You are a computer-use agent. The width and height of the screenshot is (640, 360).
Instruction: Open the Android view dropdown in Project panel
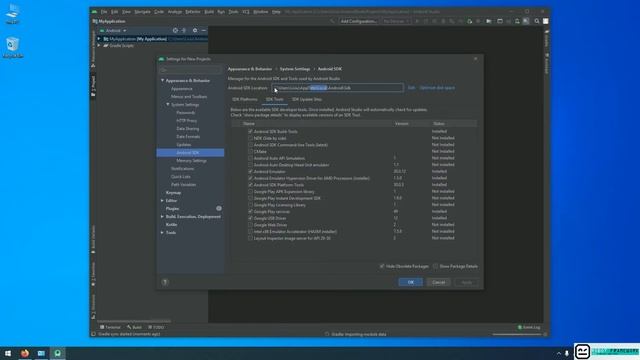pos(113,31)
